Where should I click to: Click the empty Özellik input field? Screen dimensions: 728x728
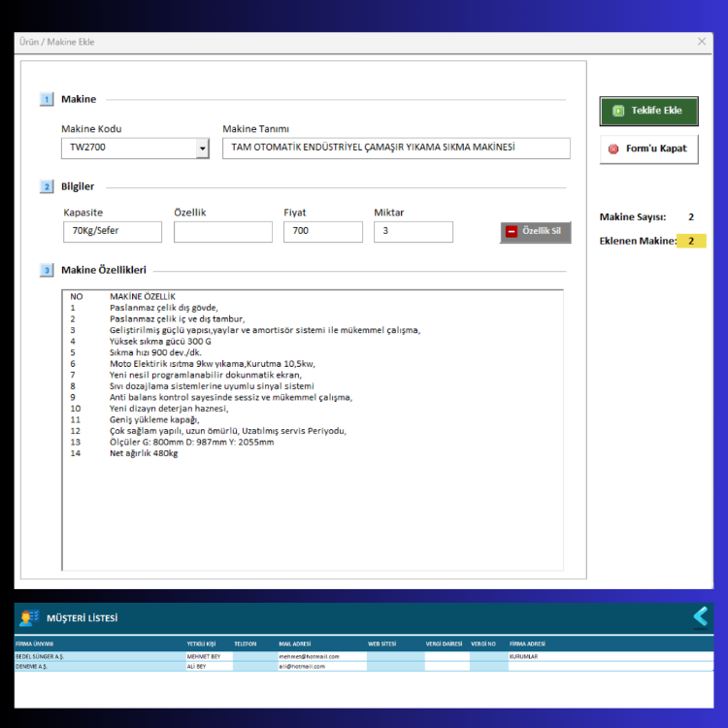tap(223, 231)
